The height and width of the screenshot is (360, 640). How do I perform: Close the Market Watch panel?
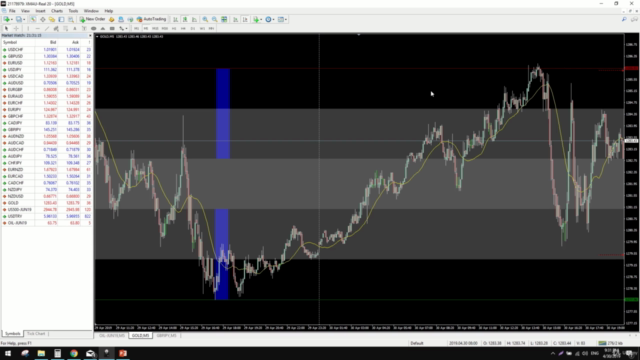90,36
